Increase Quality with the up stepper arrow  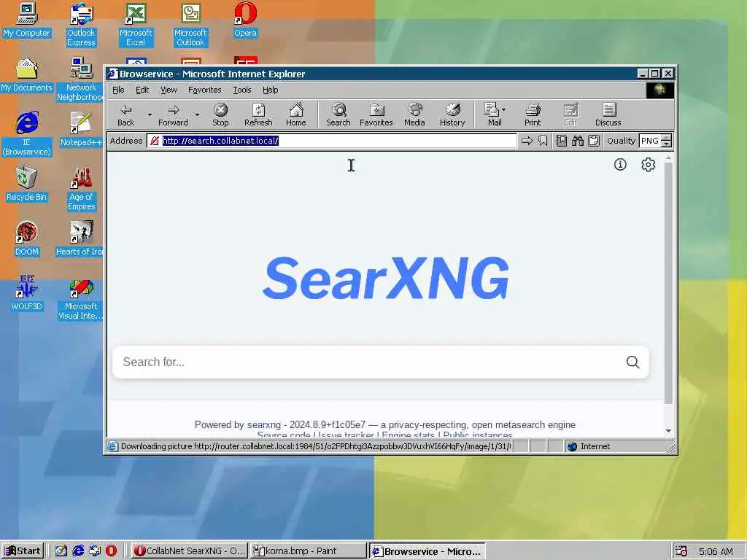pyautogui.click(x=667, y=138)
